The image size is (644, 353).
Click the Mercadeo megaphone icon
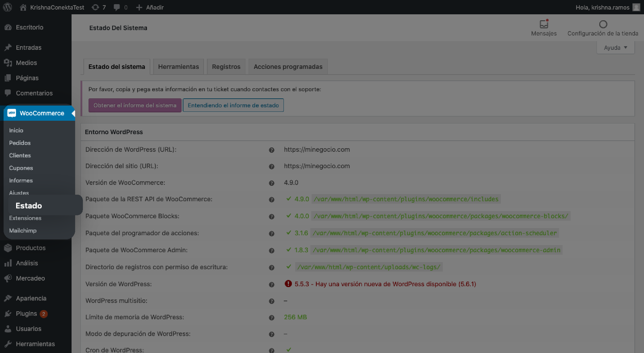coord(8,278)
